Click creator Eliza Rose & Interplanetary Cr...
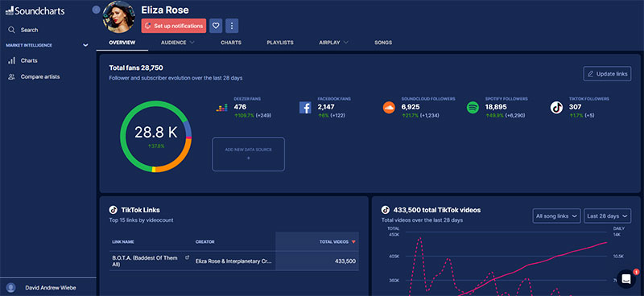The height and width of the screenshot is (296, 644). click(x=233, y=261)
